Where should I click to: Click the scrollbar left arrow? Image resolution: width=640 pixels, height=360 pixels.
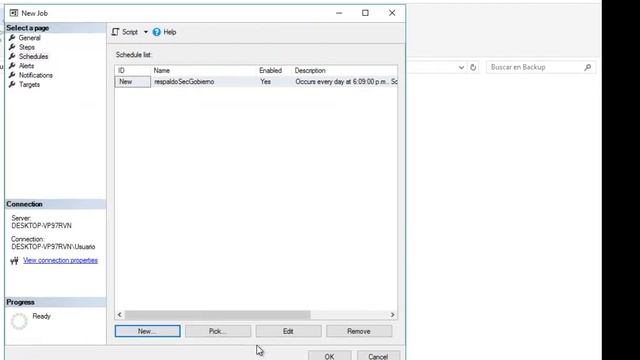click(x=120, y=315)
